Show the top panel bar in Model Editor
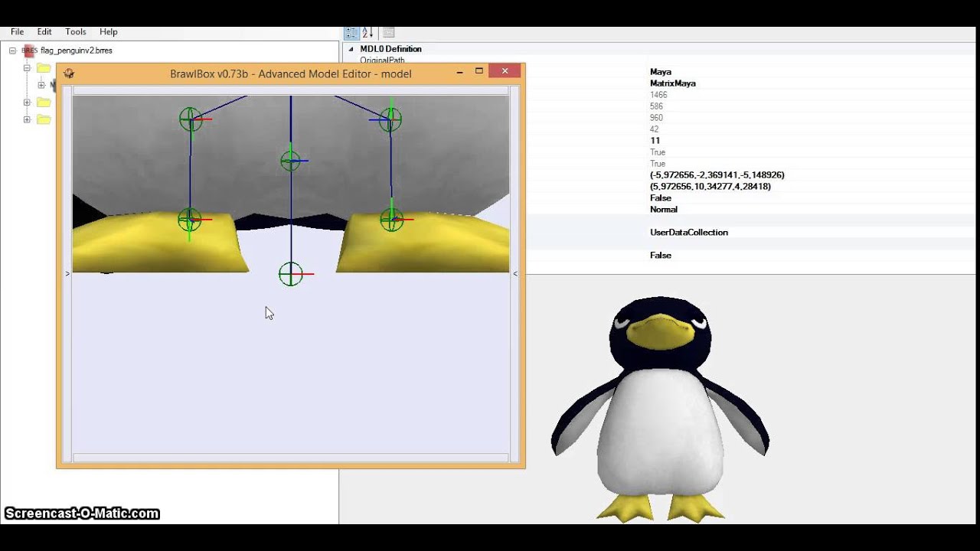 (291, 90)
